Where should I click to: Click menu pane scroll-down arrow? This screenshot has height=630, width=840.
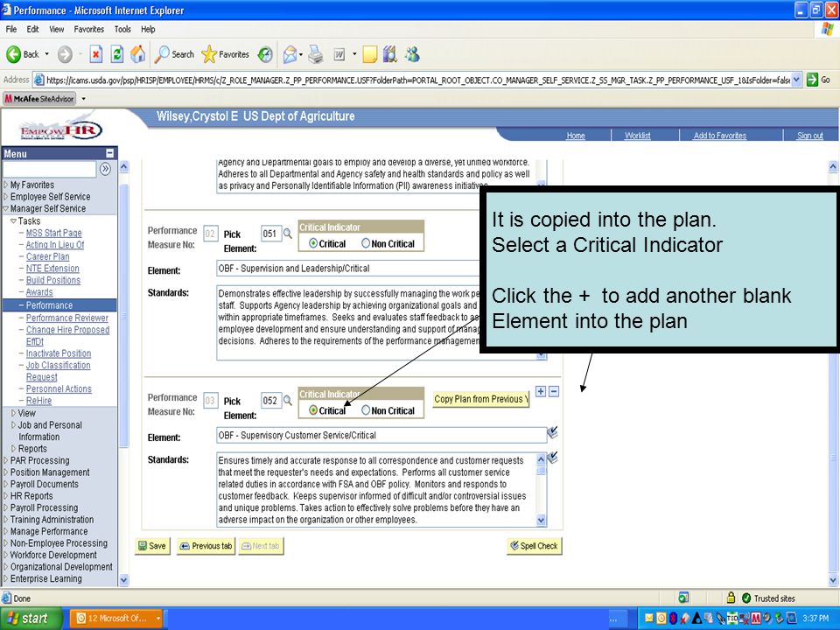[123, 579]
